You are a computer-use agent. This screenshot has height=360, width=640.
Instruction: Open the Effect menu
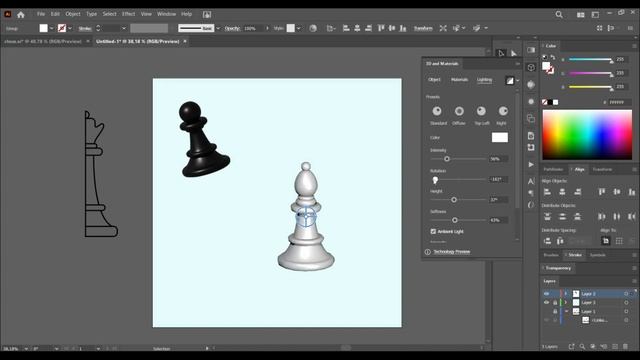click(x=128, y=14)
